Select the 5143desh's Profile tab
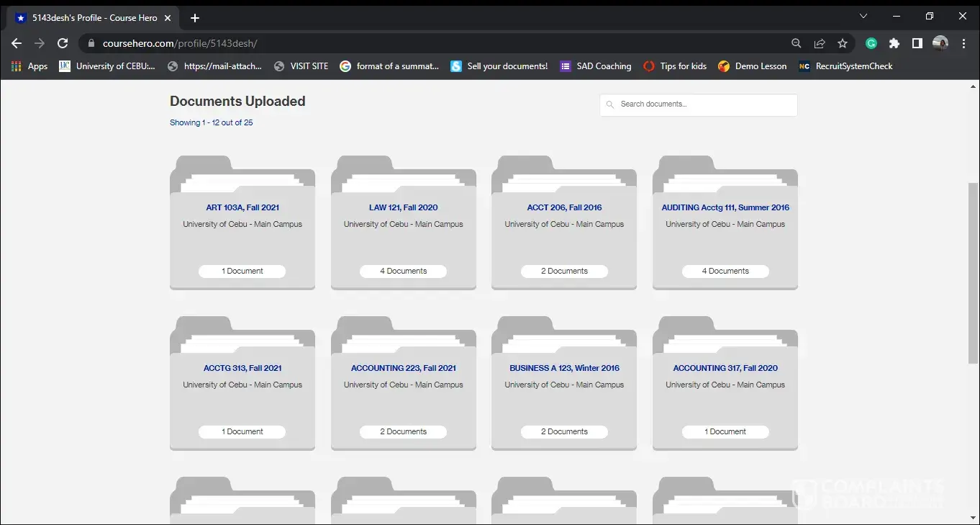Image resolution: width=980 pixels, height=525 pixels. [x=94, y=18]
